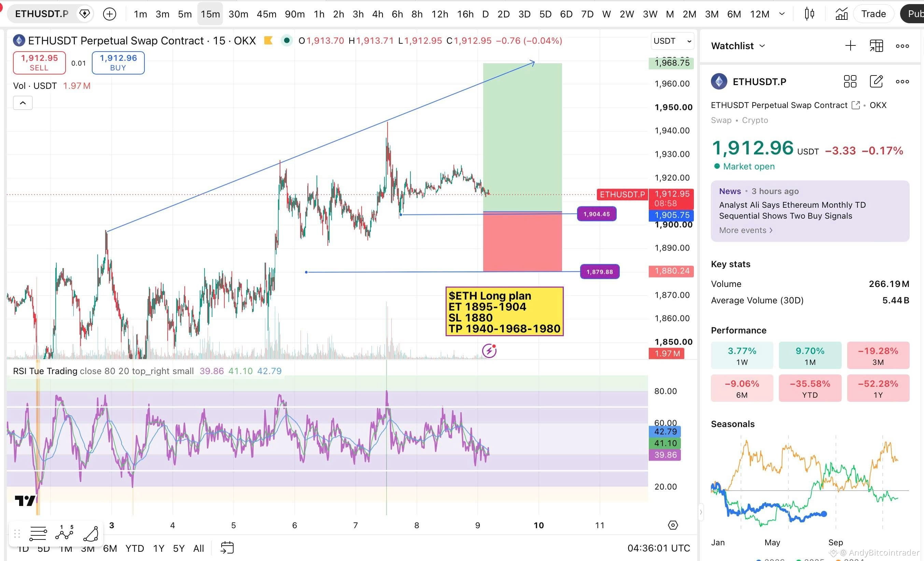Open ETHUSDT.P details more options dots
Screen dimensions: 924x561
point(902,81)
